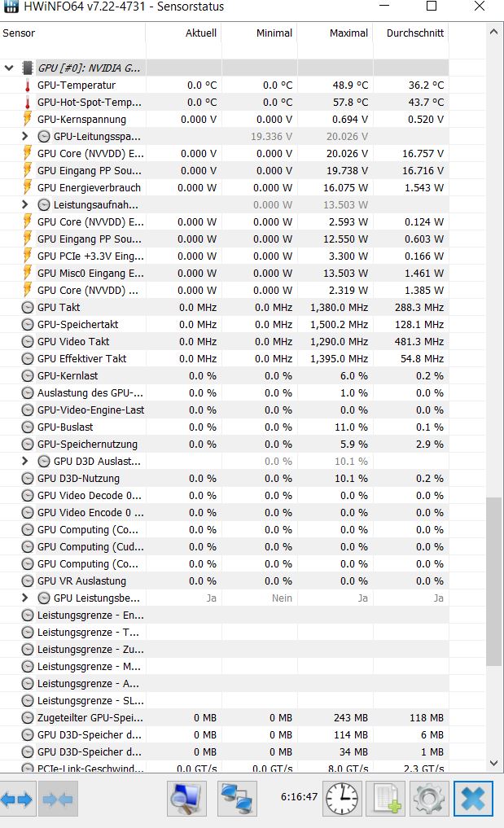
Task: Click the lightning icon beside GPU-Kernspannung
Action: (28, 119)
